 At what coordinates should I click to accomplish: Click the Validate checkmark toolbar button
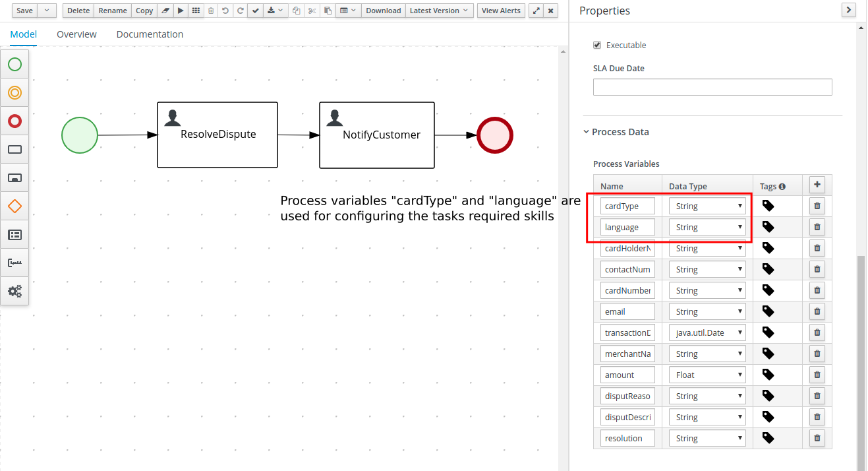click(256, 11)
